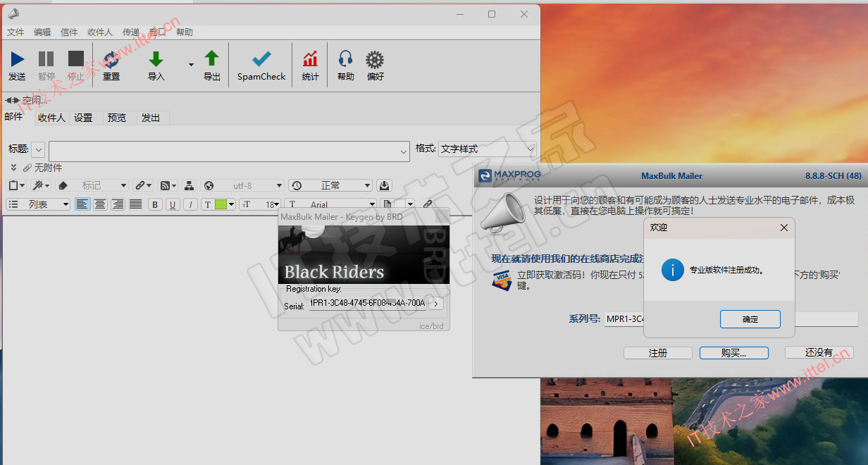
Task: Click the 暂停 (Pause) toolbar icon
Action: pyautogui.click(x=46, y=59)
